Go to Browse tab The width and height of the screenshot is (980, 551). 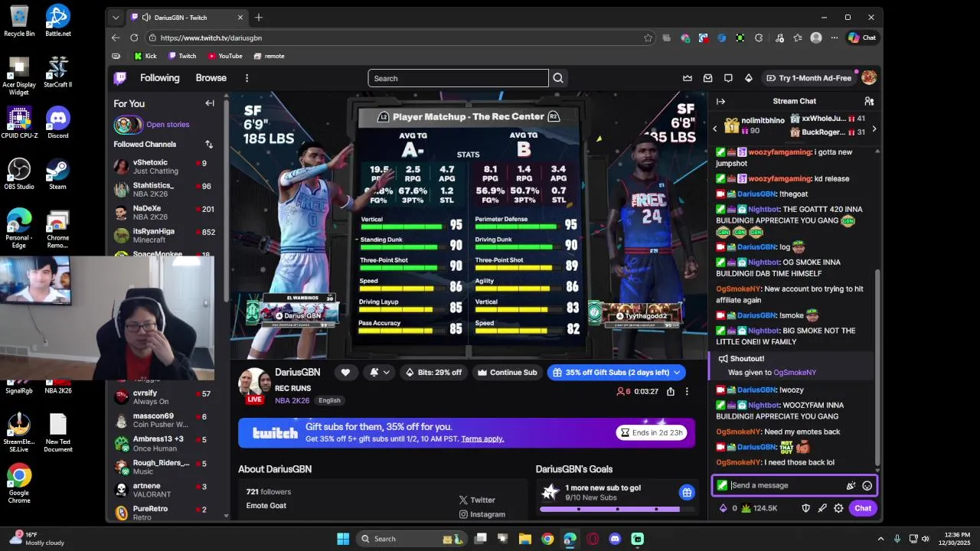tap(211, 78)
